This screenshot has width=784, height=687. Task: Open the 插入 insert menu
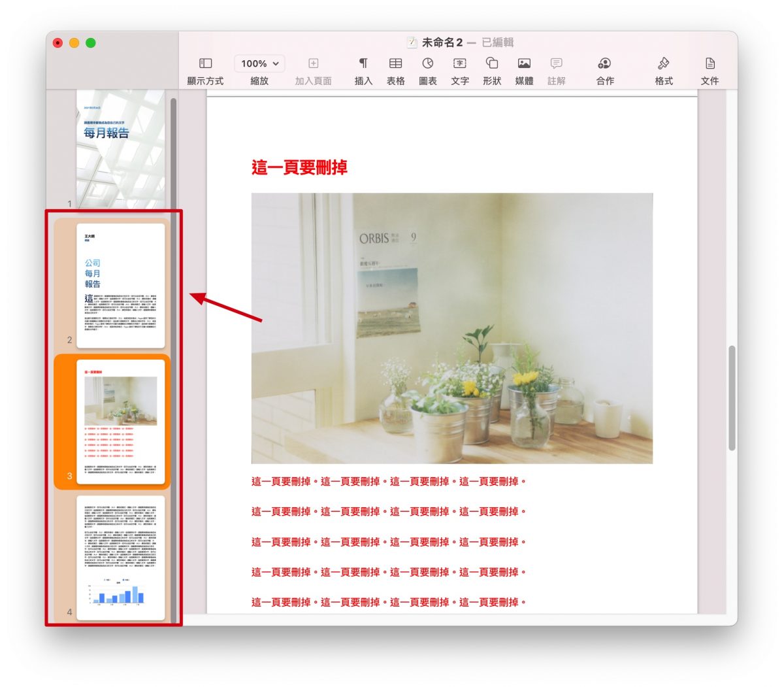click(x=363, y=71)
